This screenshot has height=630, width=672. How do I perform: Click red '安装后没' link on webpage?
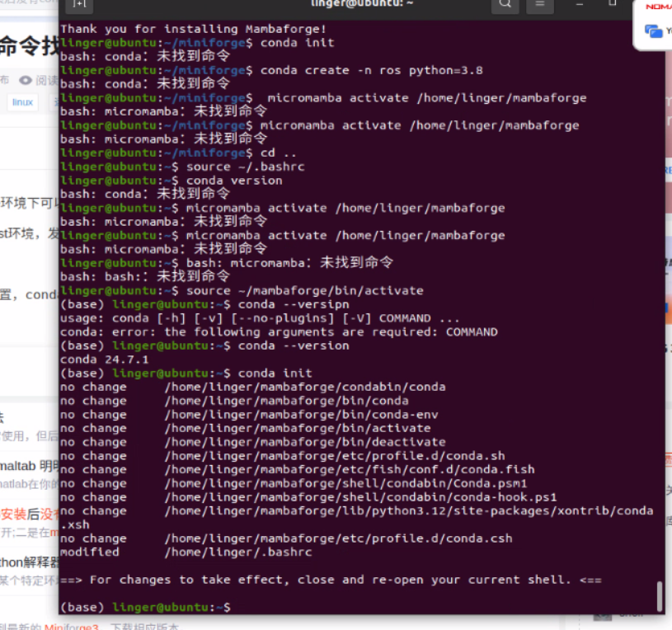coord(29,514)
